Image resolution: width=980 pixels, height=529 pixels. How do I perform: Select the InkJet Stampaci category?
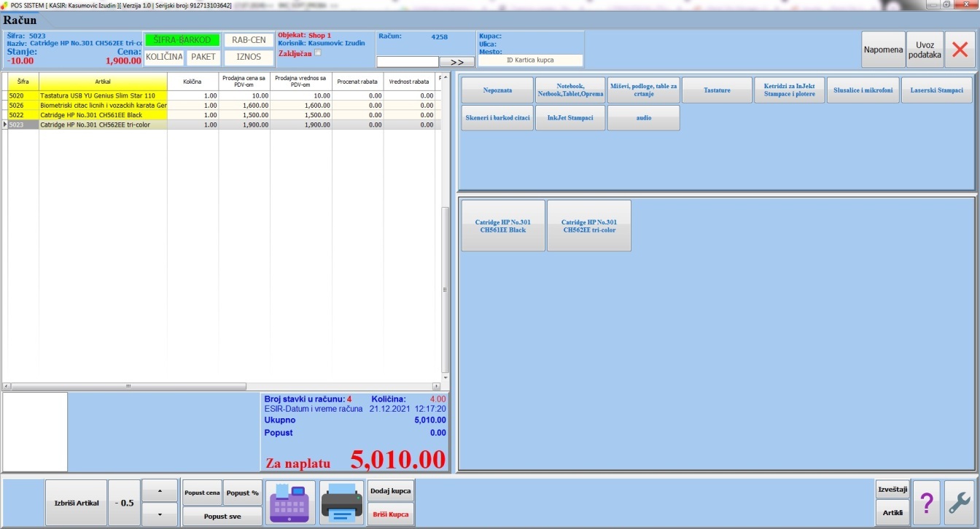[570, 118]
